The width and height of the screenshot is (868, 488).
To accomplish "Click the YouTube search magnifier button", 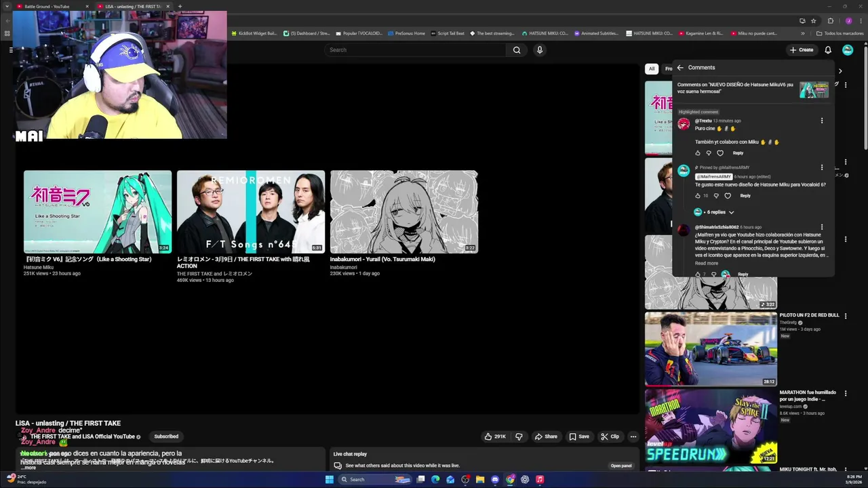I will tap(517, 49).
